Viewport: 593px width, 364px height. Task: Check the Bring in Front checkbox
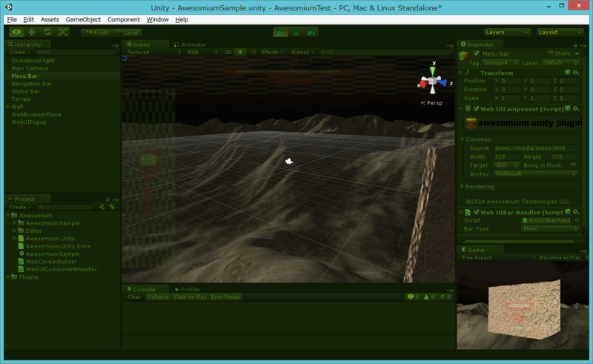coord(573,166)
